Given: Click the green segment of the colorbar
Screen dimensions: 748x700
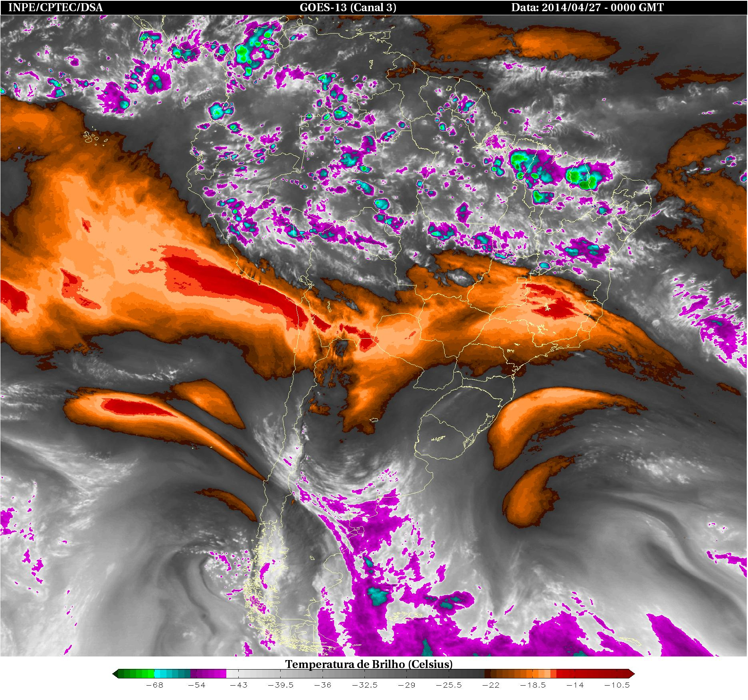Looking at the screenshot, I should pyautogui.click(x=136, y=674).
